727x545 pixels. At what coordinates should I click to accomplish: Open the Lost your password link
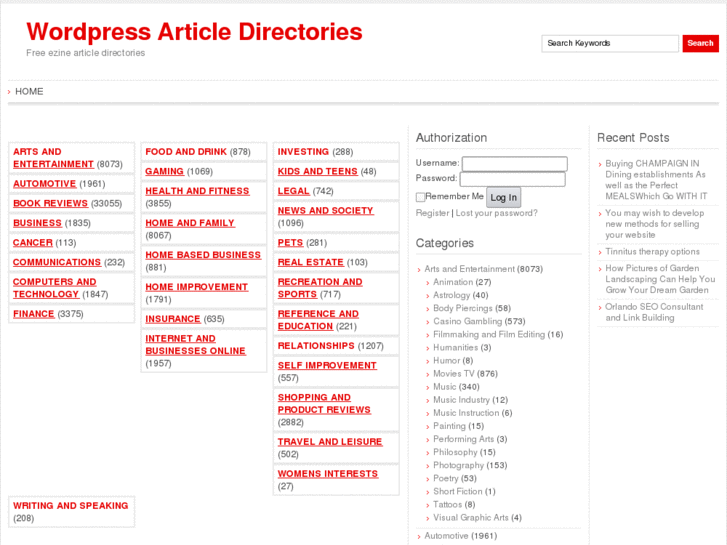(496, 213)
